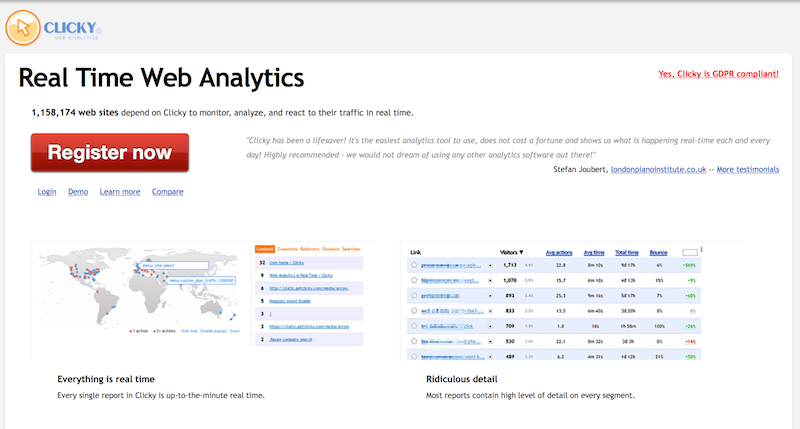Open the small menu arrow in the 530 row
800x429 pixels.
(490, 342)
